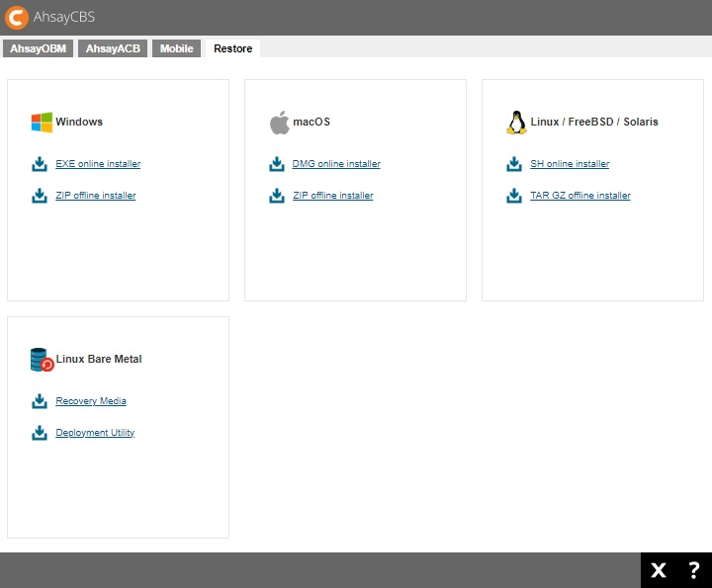Click the Apple macOS logo icon
Screen dimensions: 712x588
279,123
